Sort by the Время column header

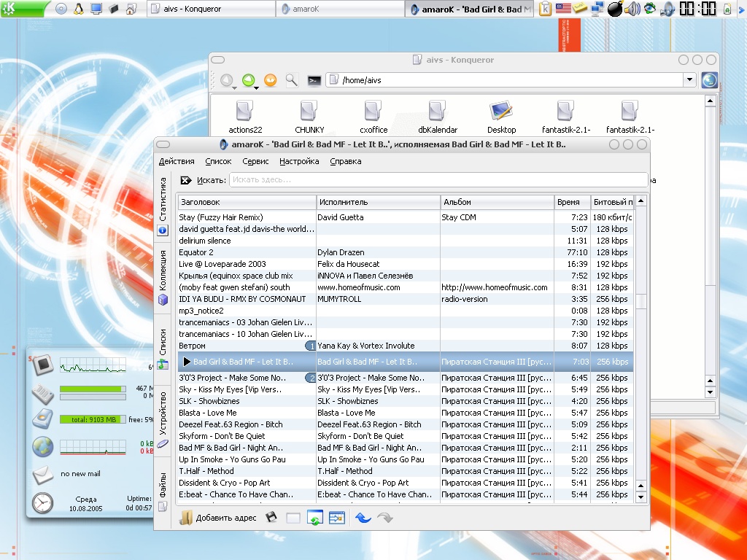[572, 202]
